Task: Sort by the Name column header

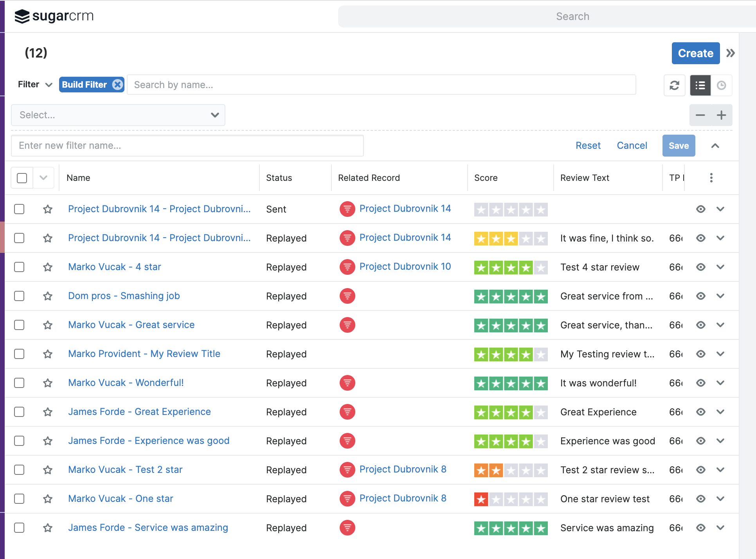Action: click(78, 178)
